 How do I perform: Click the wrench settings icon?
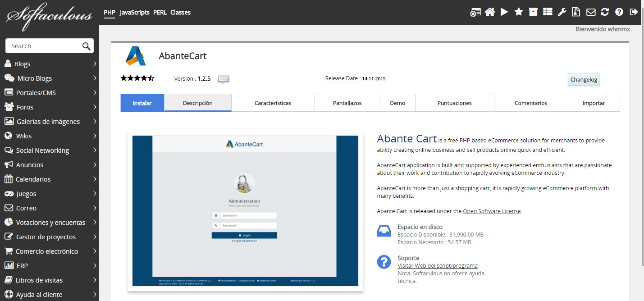point(562,12)
